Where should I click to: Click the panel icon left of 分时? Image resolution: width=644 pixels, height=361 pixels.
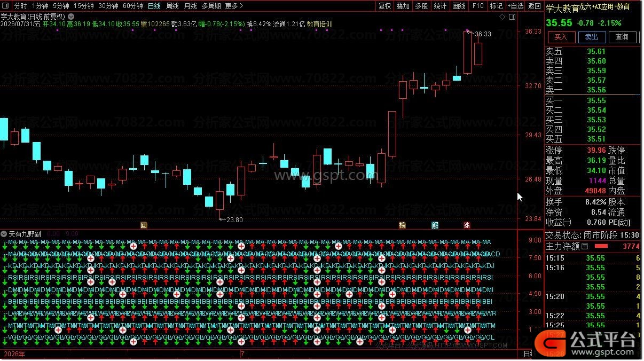(6, 6)
